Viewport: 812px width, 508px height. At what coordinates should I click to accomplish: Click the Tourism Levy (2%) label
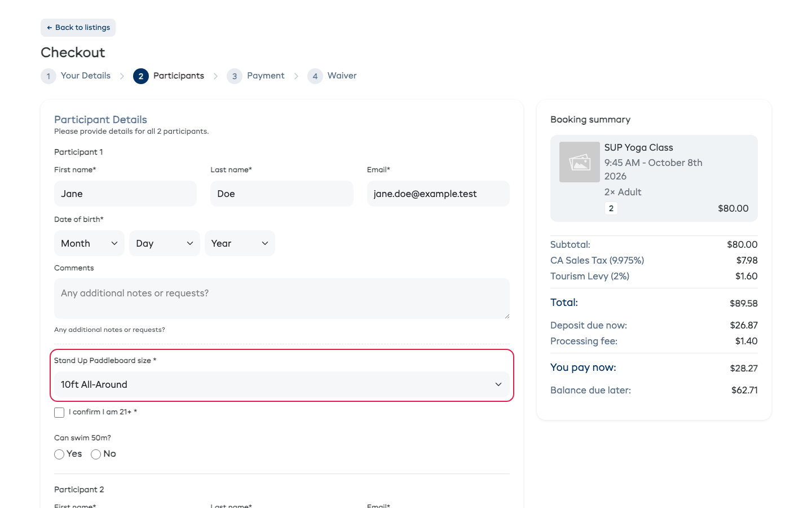click(x=590, y=276)
